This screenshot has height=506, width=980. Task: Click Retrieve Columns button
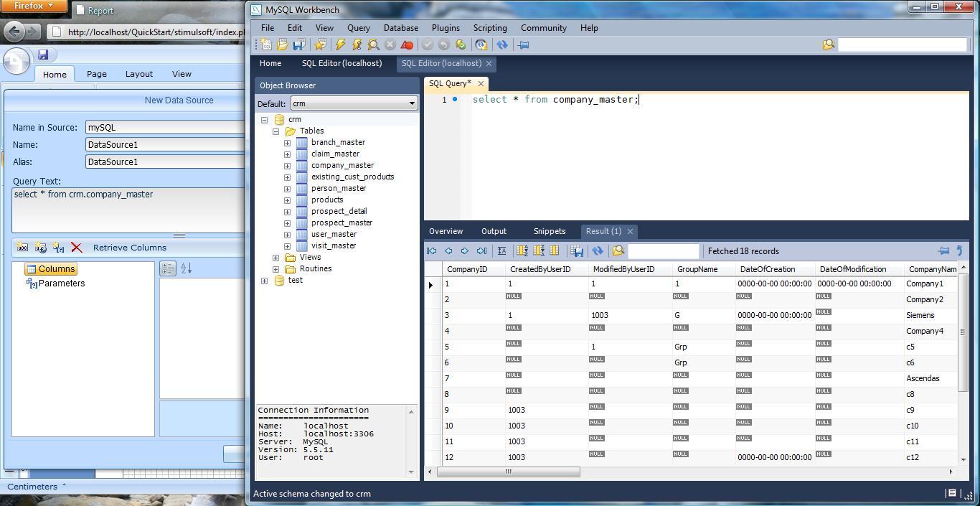tap(130, 248)
